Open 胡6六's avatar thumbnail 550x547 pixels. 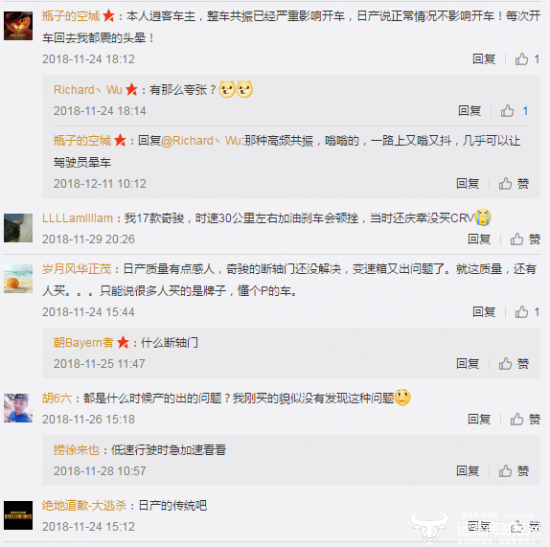(18, 408)
